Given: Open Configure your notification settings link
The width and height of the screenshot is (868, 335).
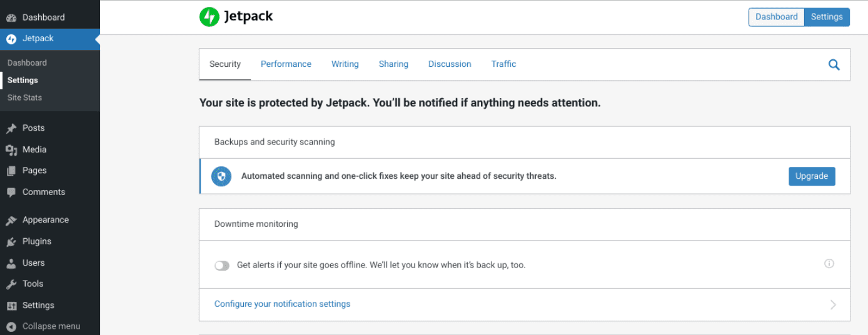Looking at the screenshot, I should pyautogui.click(x=282, y=304).
